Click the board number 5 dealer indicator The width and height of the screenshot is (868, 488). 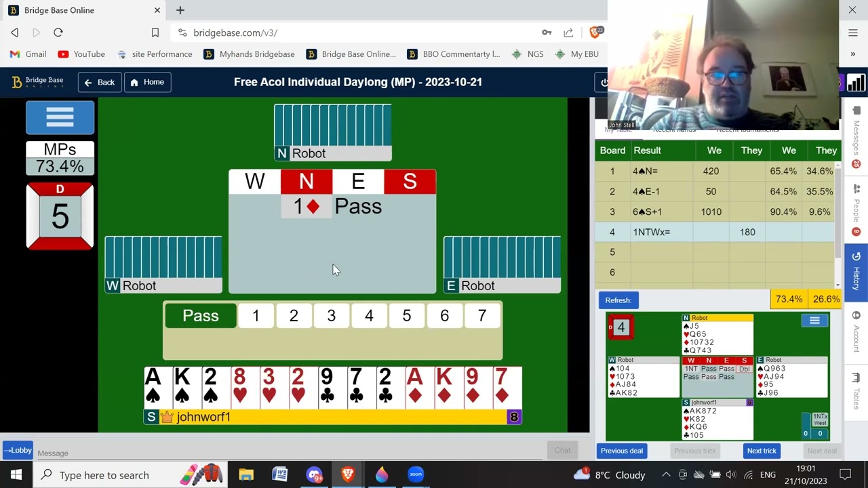tap(60, 216)
